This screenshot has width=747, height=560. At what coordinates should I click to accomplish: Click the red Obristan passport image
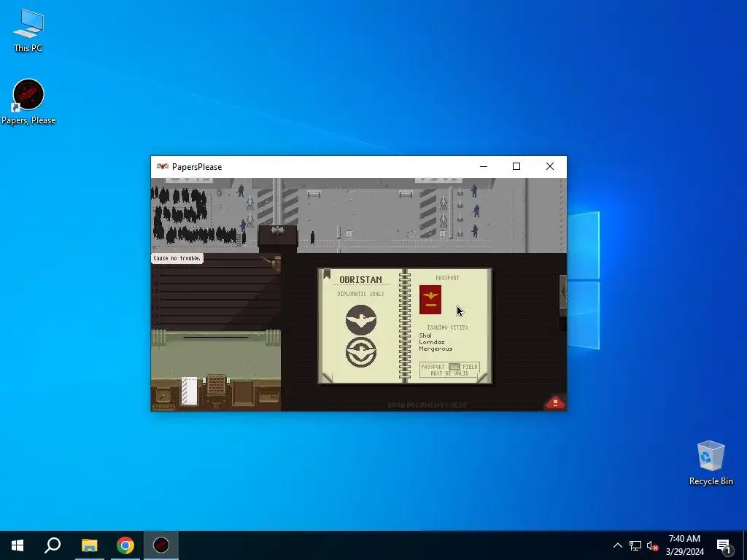430,300
